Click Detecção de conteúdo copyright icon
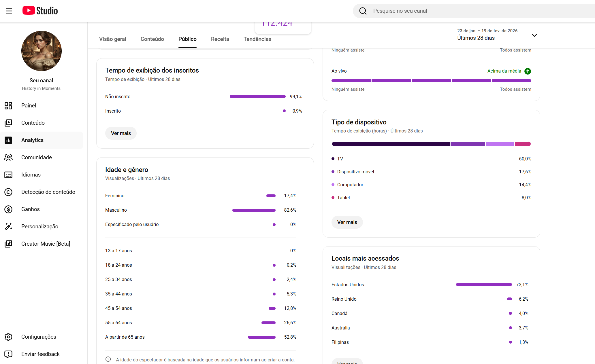The image size is (595, 364). 8,192
